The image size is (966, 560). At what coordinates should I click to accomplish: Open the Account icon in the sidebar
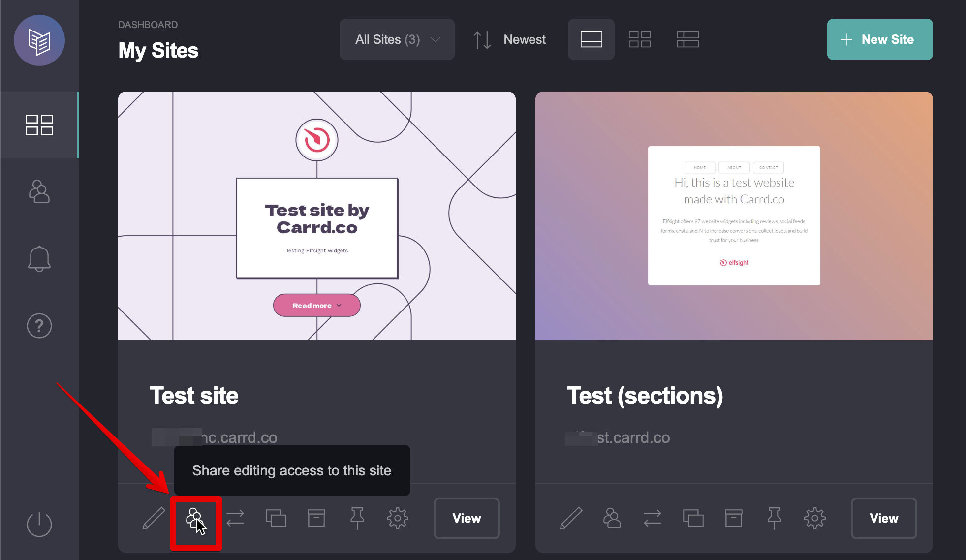[39, 191]
